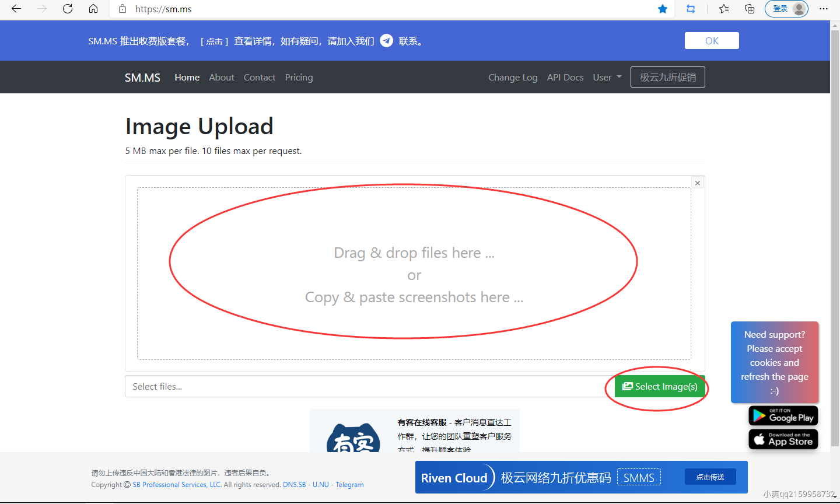The width and height of the screenshot is (840, 504).
Task: Open the browser settings ellipsis menu
Action: tap(824, 9)
